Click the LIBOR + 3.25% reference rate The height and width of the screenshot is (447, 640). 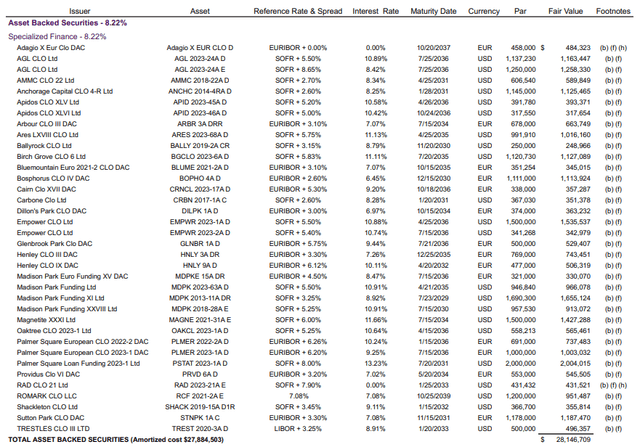point(298,429)
